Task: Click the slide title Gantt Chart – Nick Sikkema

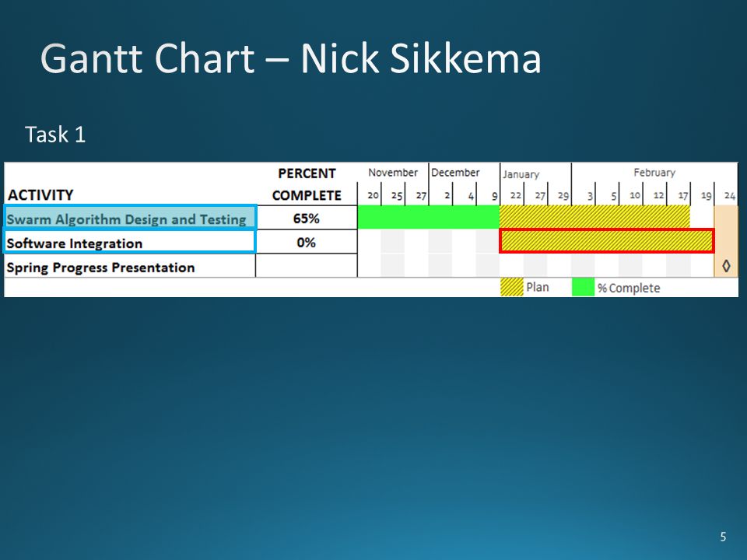Action: click(x=291, y=58)
